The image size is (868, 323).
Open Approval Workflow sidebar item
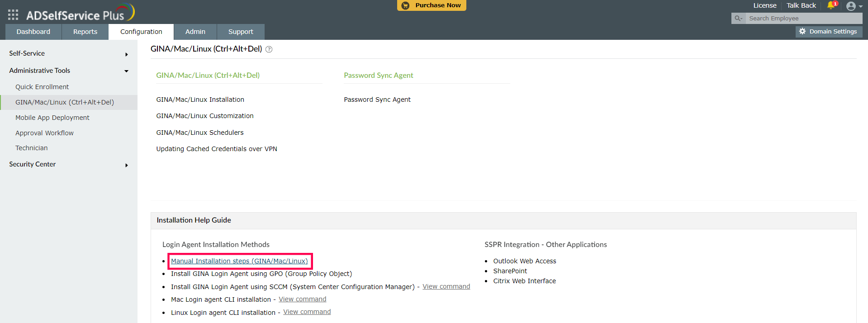44,133
